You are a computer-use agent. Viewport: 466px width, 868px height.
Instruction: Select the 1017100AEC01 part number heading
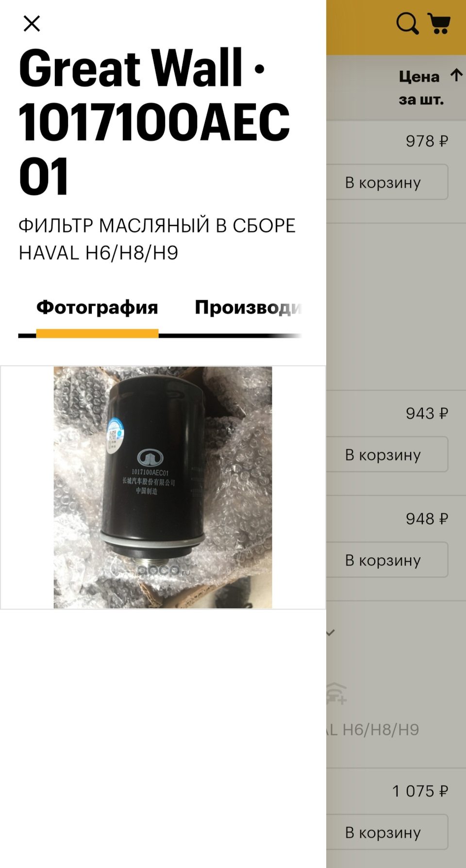click(154, 149)
